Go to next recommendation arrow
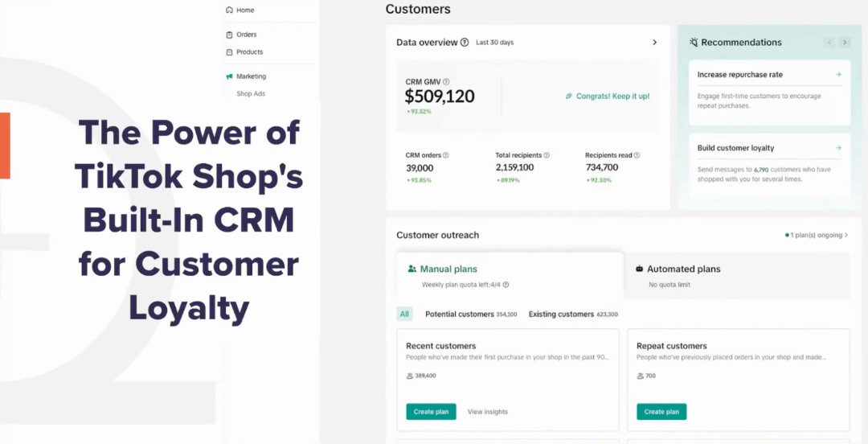 [x=845, y=42]
